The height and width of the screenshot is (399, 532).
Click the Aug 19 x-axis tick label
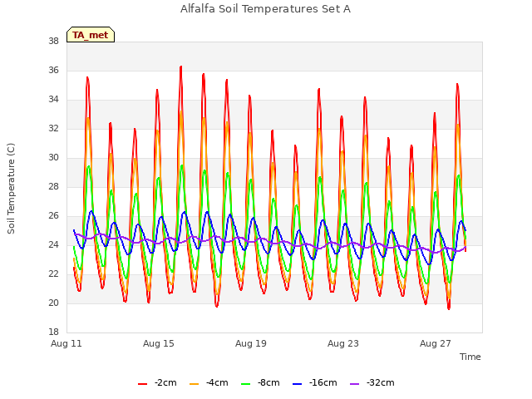(x=251, y=343)
